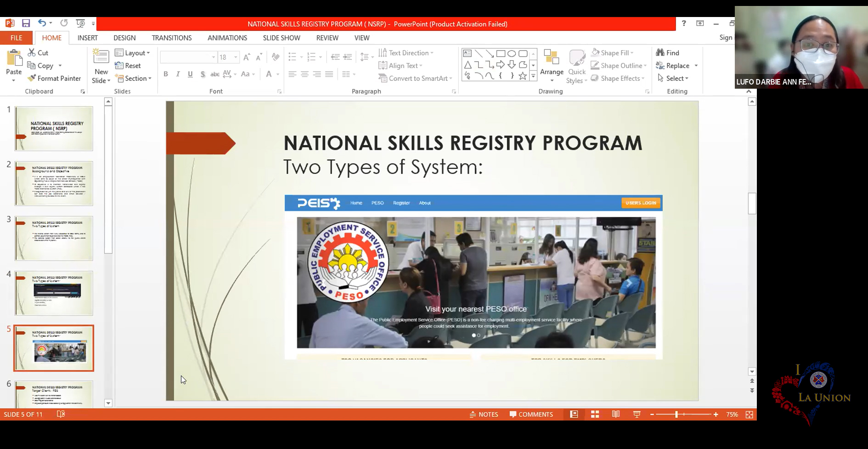Switch to Slide Sorter view
The height and width of the screenshot is (449, 868).
click(595, 415)
